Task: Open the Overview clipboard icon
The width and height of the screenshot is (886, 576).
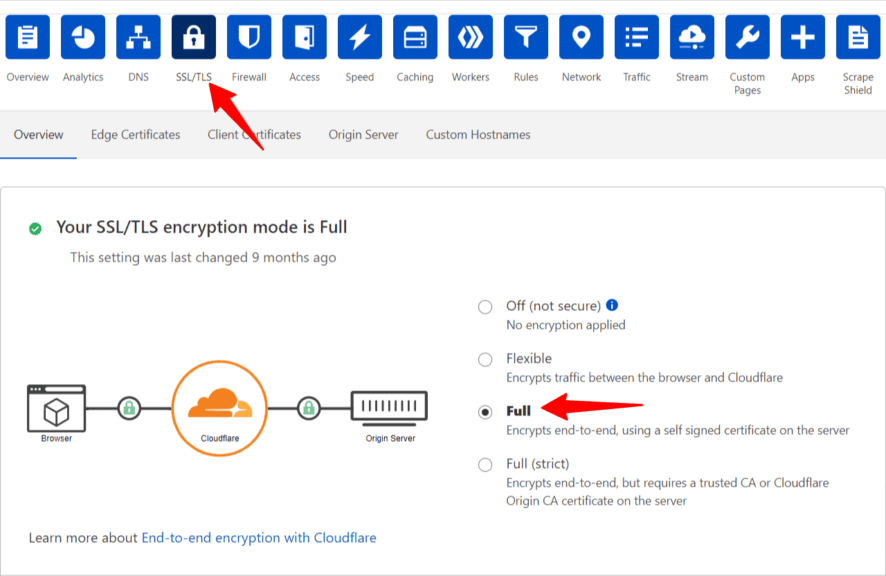Action: point(28,37)
